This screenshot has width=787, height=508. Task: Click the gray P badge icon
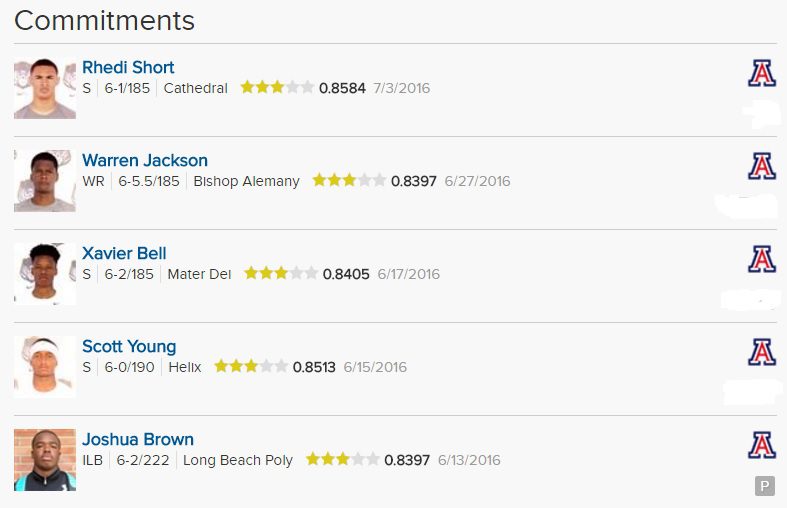(765, 486)
